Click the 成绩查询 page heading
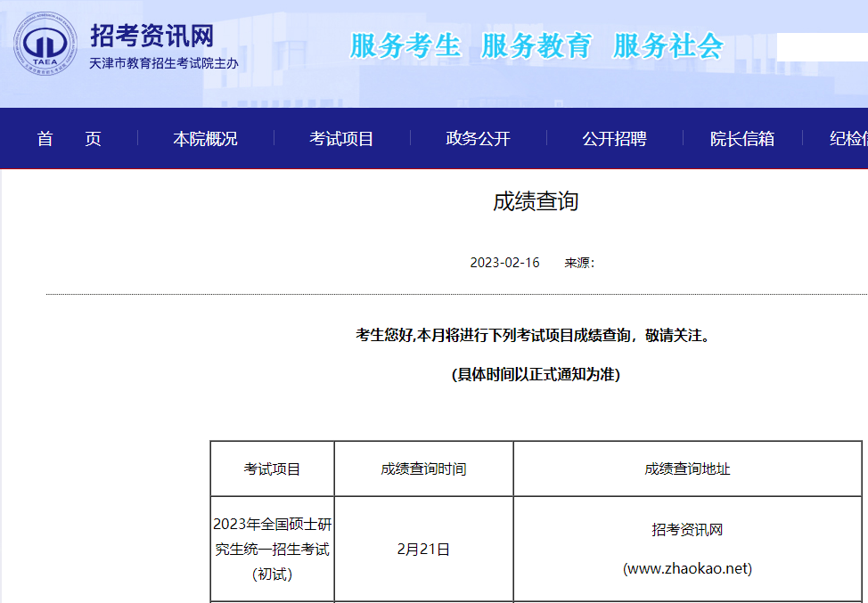868x603 pixels. [536, 201]
